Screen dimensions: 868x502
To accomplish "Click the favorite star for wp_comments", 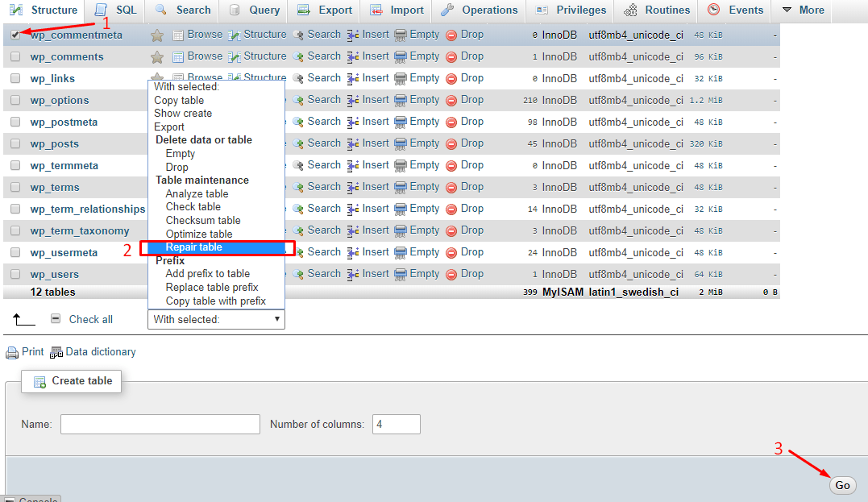I will coord(157,57).
